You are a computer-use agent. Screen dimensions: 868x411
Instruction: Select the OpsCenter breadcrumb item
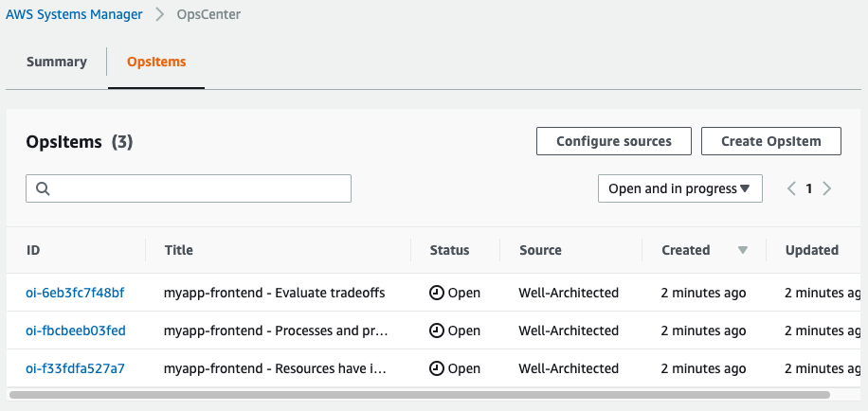(208, 14)
